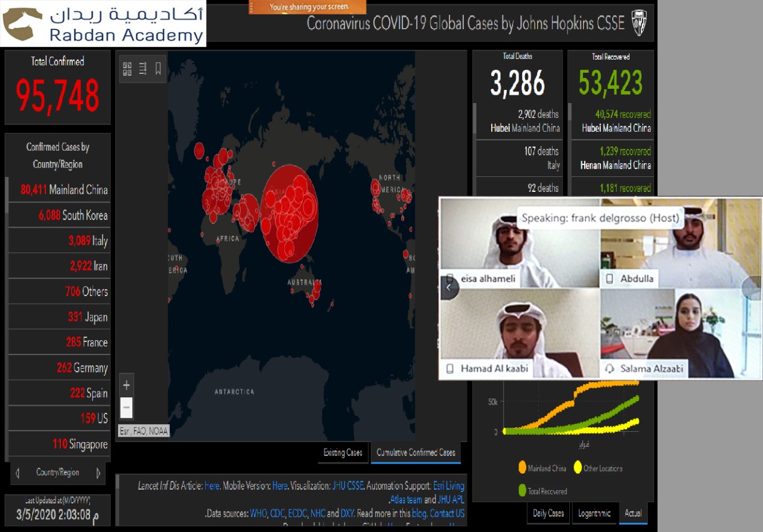
Task: Switch chart to Logarithmic tab
Action: point(594,513)
